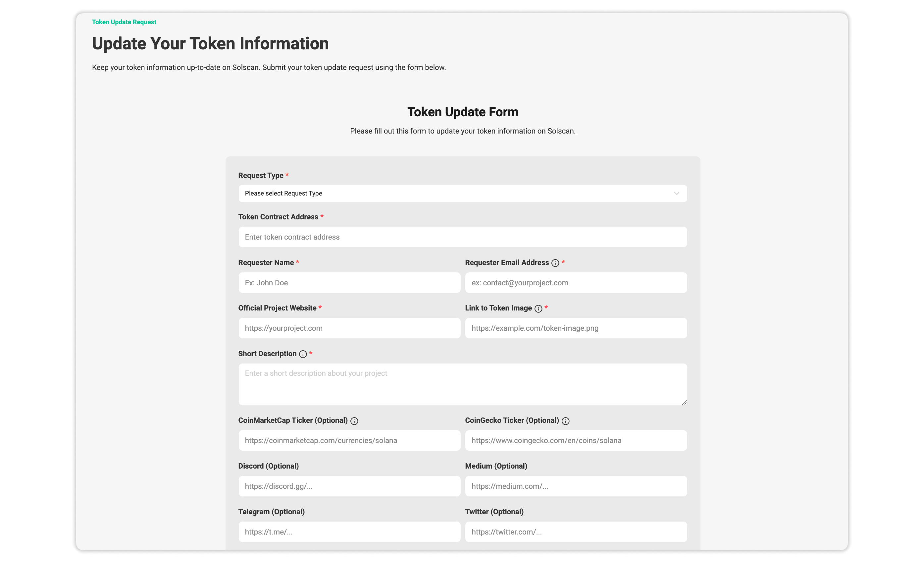Click info icon next to Link to Token Image
This screenshot has height=564, width=924.
[538, 309]
